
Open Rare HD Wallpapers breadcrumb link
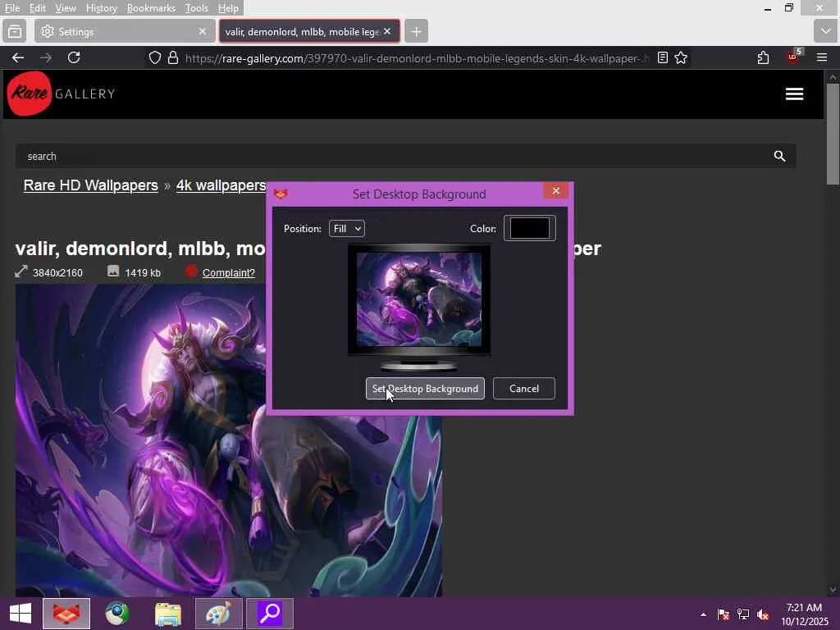click(x=90, y=185)
